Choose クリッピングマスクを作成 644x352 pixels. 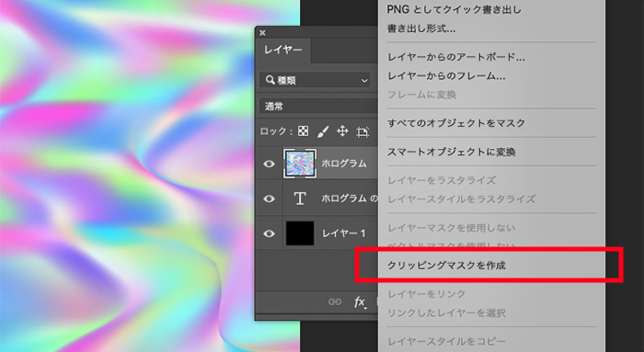click(446, 266)
